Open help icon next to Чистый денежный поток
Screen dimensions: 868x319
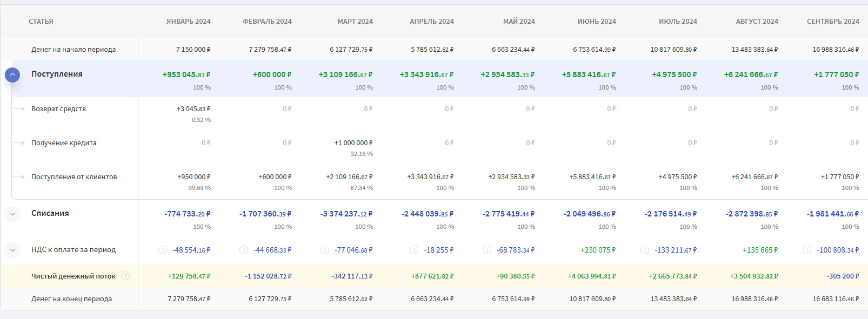[125, 276]
